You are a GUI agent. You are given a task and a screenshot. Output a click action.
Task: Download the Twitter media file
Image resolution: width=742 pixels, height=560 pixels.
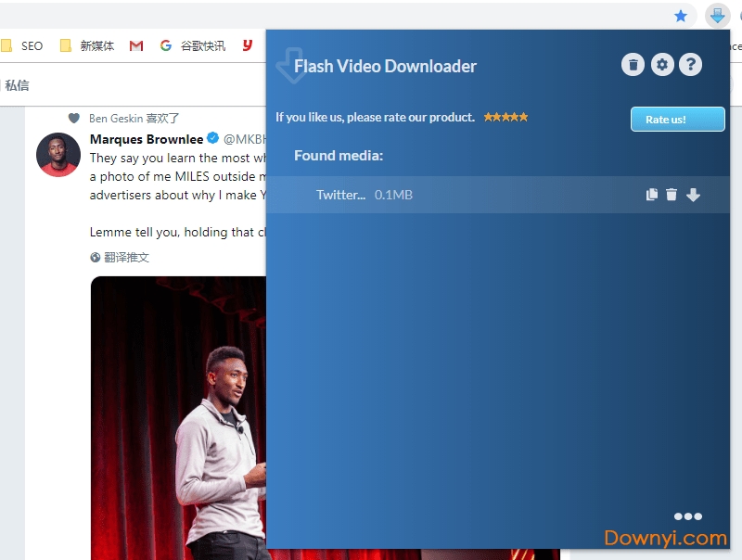click(694, 194)
